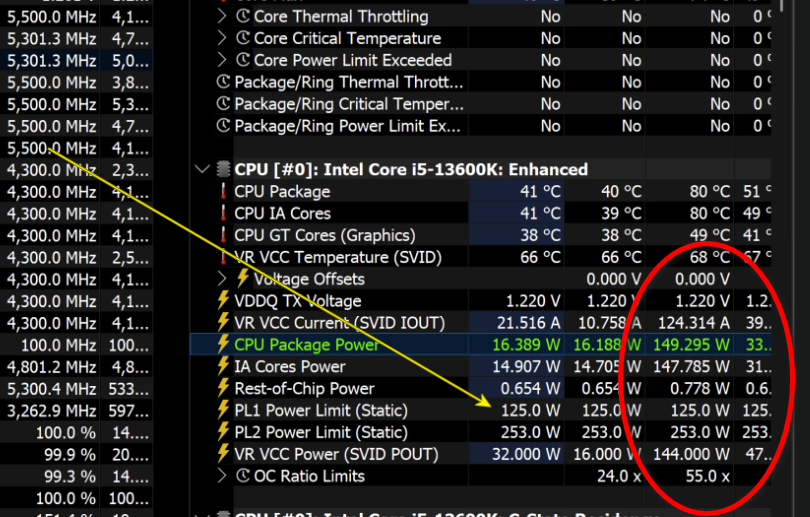Click the 5,300.4 MHz value in the left list
Image resolution: width=810 pixels, height=517 pixels.
click(52, 388)
